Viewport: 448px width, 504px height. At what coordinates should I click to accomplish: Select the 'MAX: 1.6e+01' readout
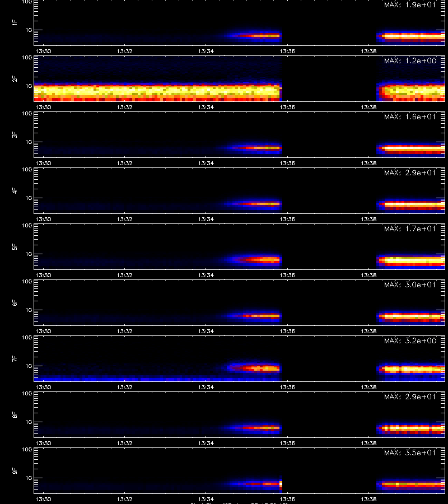pyautogui.click(x=410, y=116)
